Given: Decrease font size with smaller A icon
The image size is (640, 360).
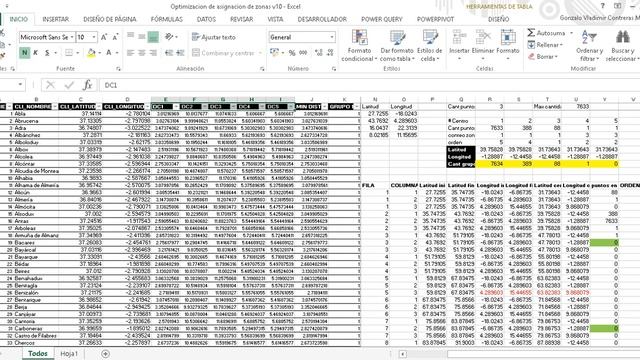Looking at the screenshot, I should 115,37.
